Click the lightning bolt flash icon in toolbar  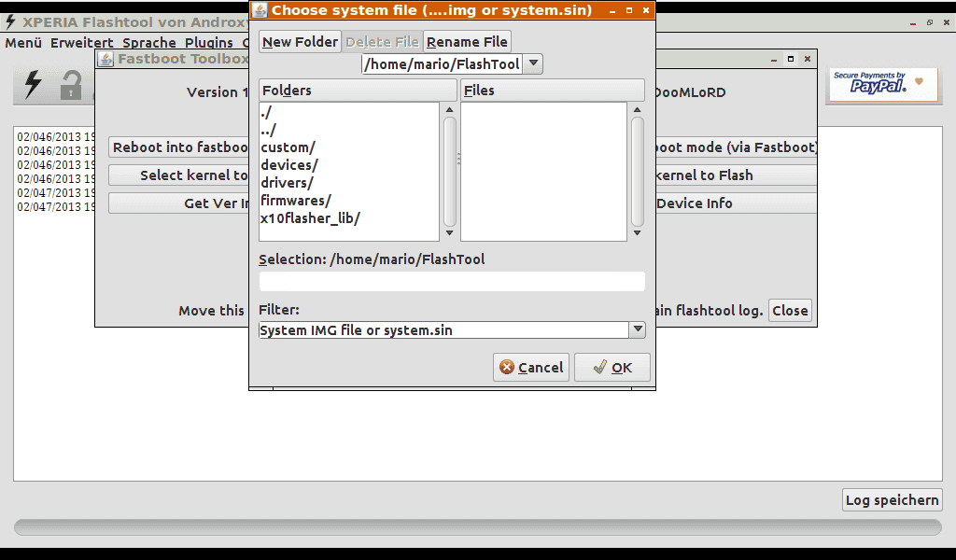coord(33,84)
